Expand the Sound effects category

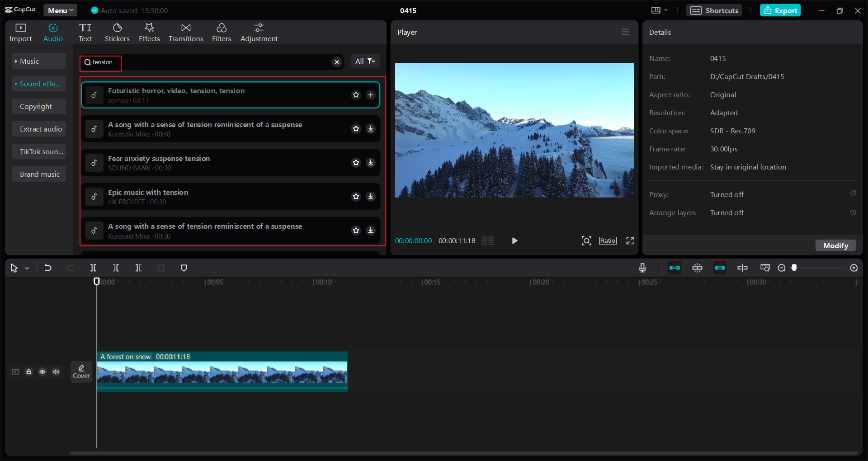[39, 84]
